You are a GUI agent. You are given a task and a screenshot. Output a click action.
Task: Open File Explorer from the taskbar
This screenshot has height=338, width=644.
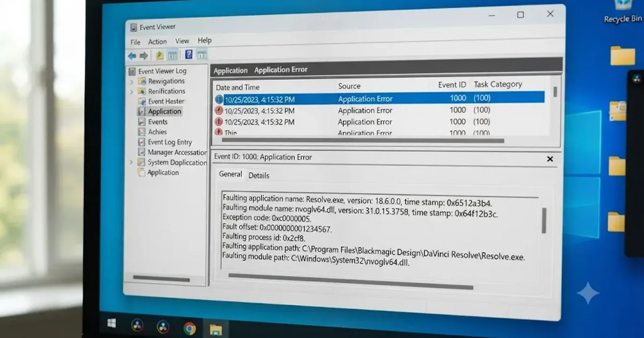click(216, 328)
